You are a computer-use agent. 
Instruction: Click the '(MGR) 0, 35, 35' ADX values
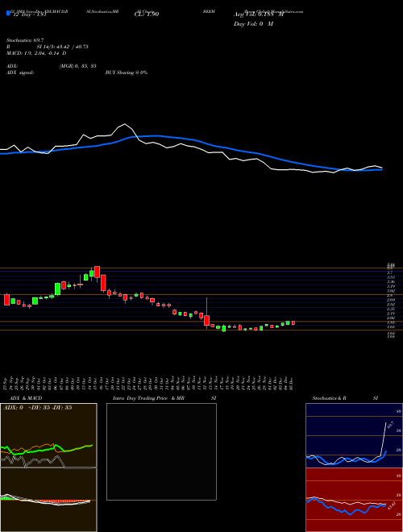[77, 66]
